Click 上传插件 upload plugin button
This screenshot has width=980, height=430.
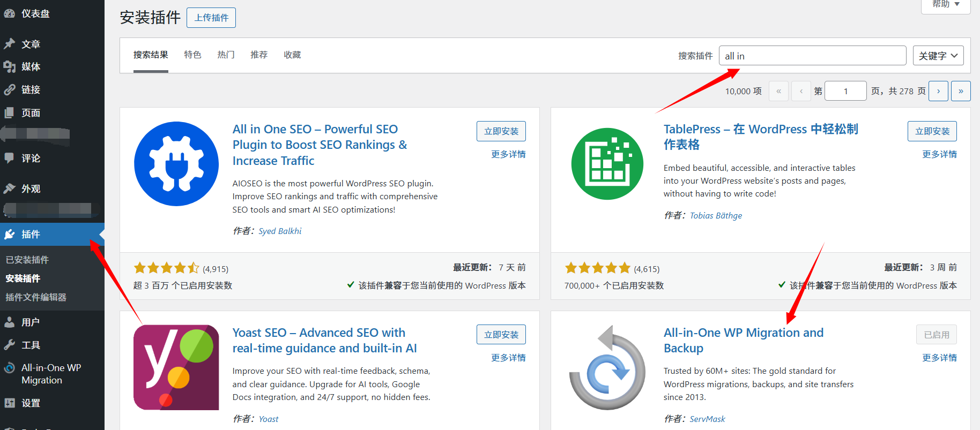[x=211, y=18]
